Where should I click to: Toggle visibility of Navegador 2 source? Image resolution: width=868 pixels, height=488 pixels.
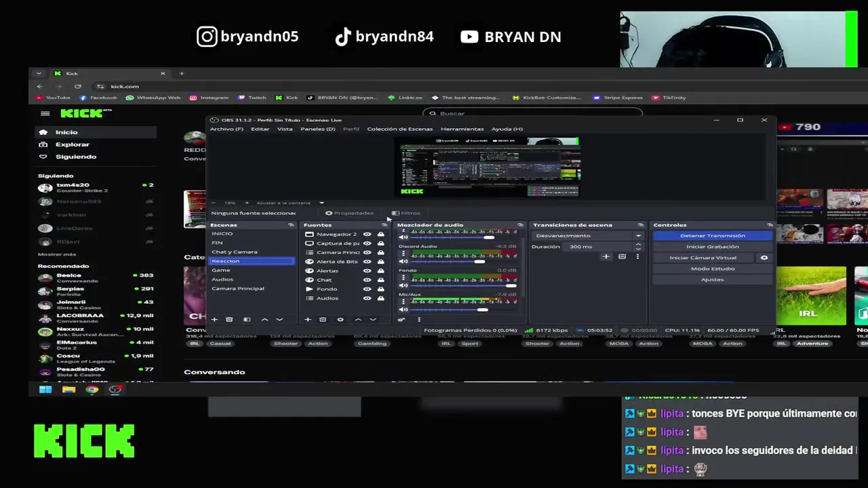[368, 235]
